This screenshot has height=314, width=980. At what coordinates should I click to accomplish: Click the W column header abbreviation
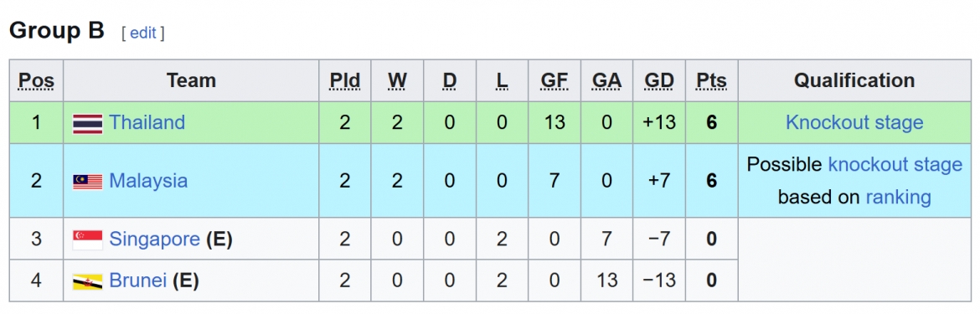pyautogui.click(x=397, y=80)
